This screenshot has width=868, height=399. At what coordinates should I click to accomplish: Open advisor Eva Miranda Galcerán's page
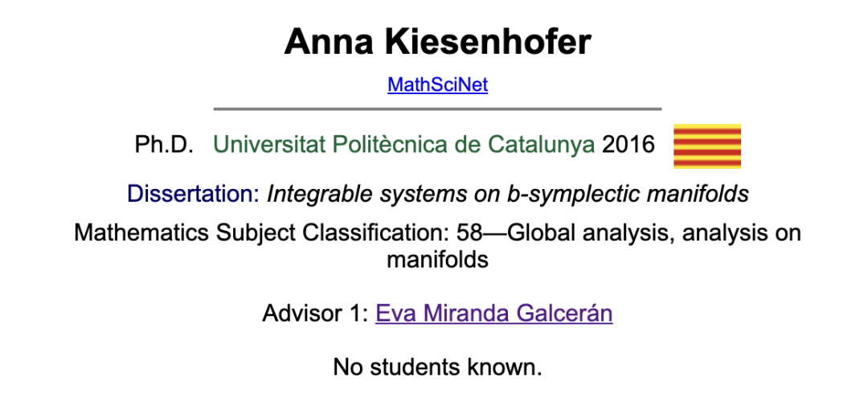coord(493,313)
